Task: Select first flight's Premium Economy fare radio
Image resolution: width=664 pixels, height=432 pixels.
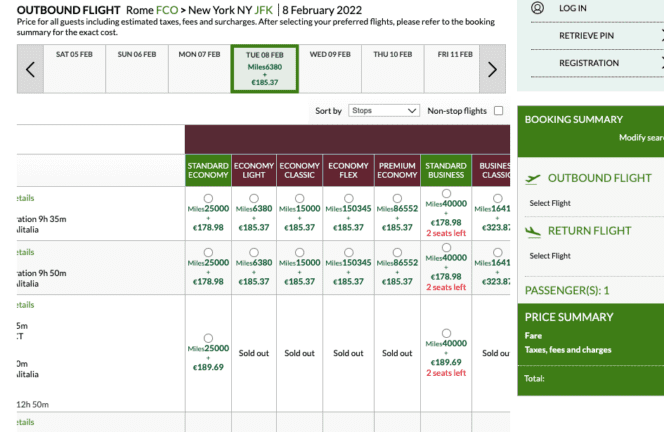Action: click(397, 198)
